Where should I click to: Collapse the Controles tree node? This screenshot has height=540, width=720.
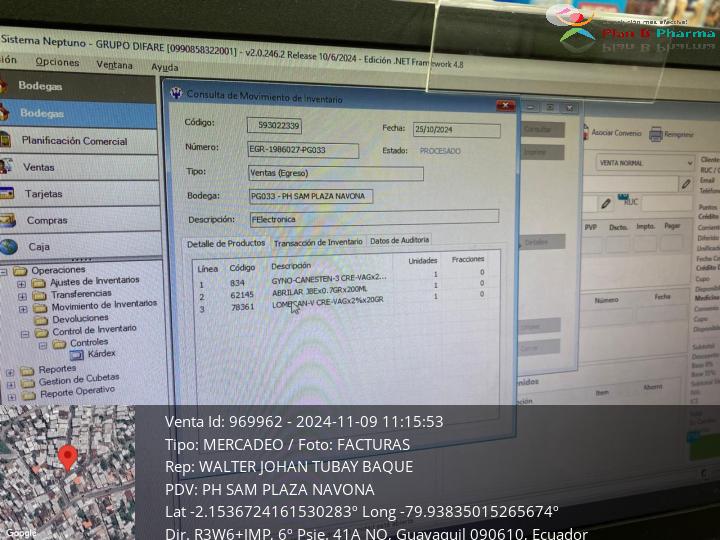click(x=43, y=345)
